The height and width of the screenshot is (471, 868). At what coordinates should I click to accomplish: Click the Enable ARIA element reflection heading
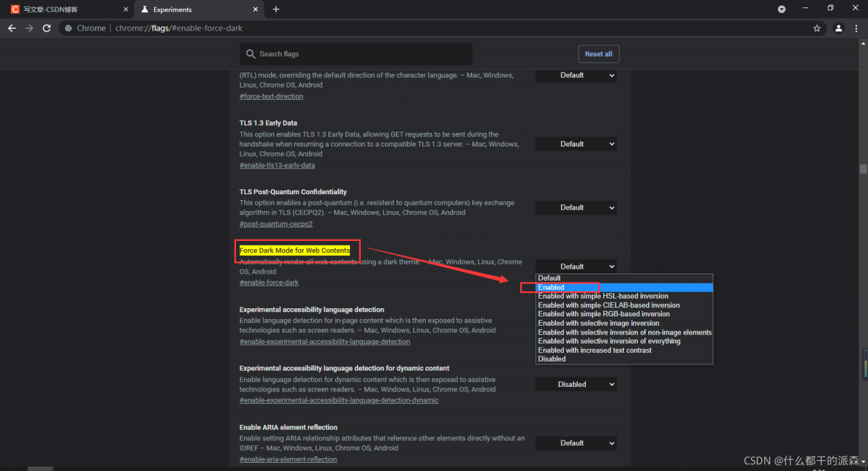pos(288,428)
